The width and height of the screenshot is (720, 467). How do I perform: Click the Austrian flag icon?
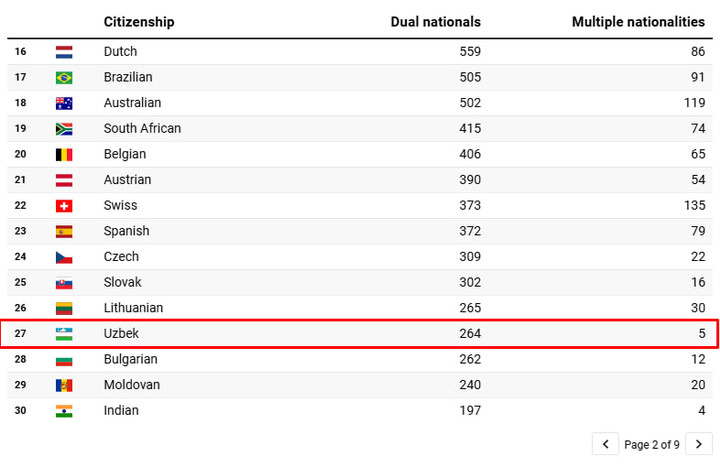(x=64, y=180)
